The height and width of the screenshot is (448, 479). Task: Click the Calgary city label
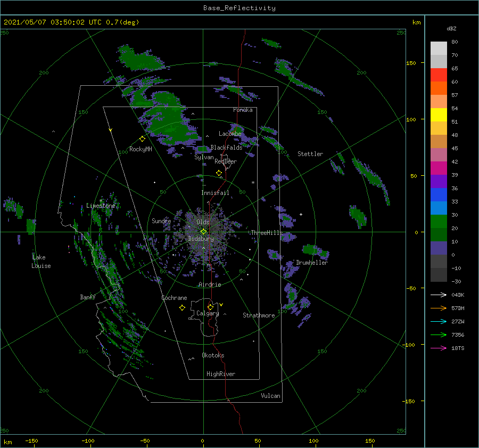pos(208,313)
